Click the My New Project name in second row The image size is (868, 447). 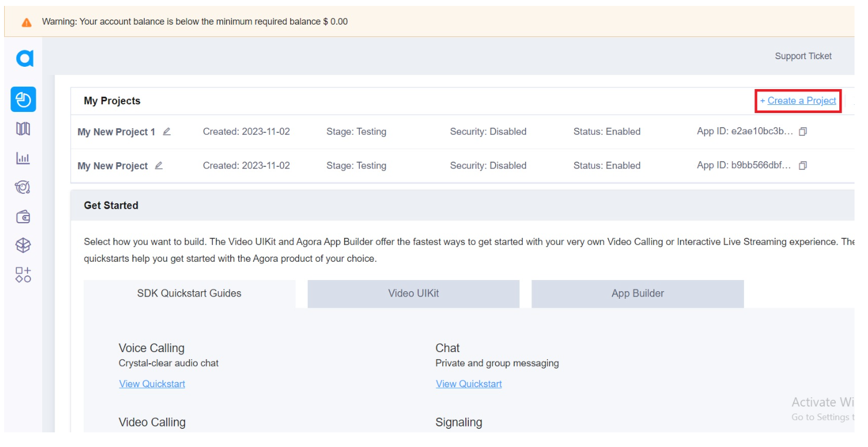[112, 166]
